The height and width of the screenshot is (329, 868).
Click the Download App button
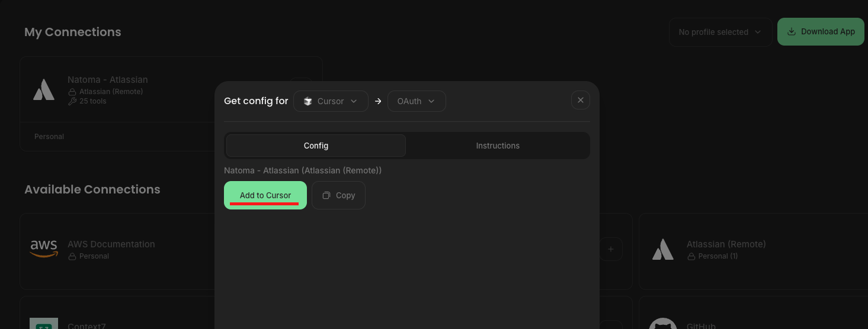pos(821,32)
